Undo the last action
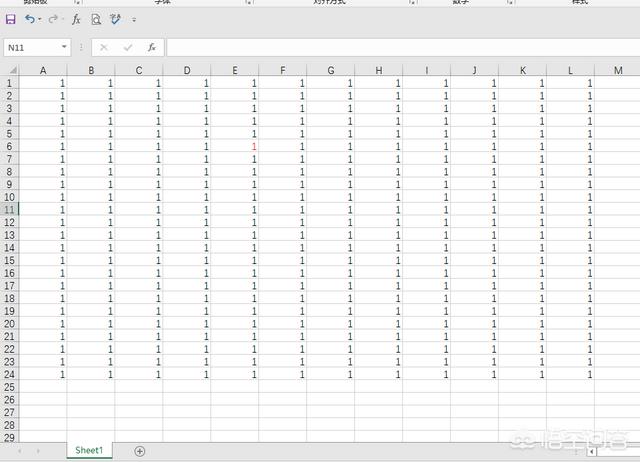The height and width of the screenshot is (462, 640). 30,19
